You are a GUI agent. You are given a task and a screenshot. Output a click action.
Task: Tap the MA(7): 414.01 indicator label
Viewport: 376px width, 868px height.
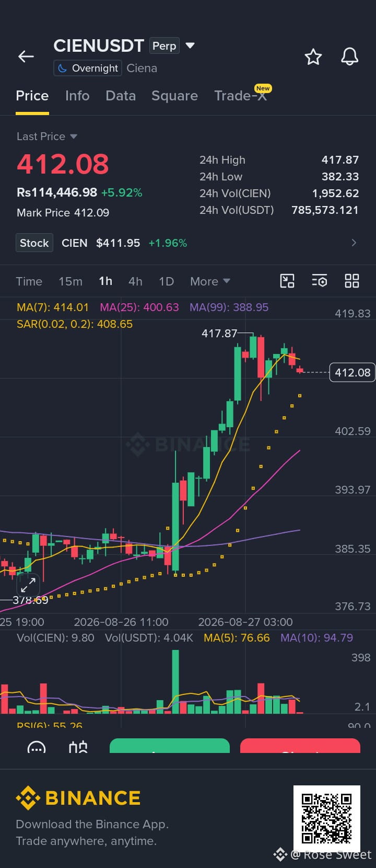click(x=53, y=307)
